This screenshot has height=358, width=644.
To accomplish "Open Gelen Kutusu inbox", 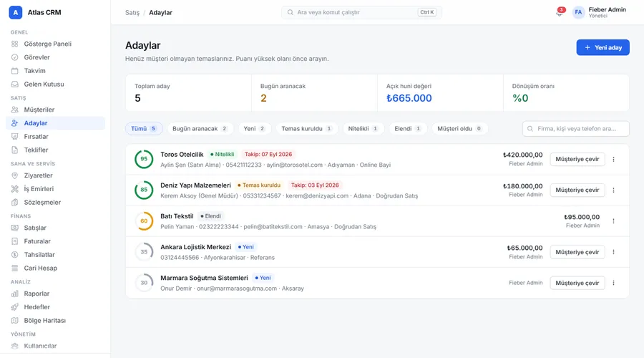I will pos(55,84).
